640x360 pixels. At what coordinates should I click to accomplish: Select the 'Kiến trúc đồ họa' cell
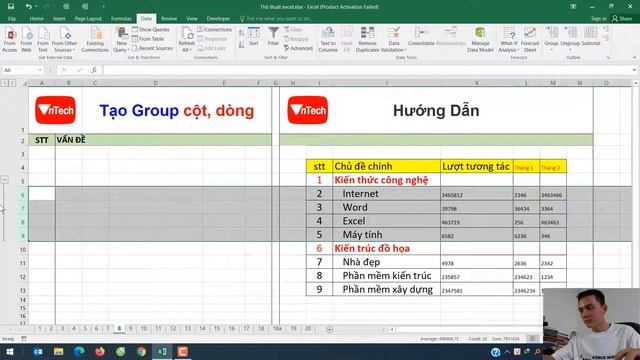[387, 248]
